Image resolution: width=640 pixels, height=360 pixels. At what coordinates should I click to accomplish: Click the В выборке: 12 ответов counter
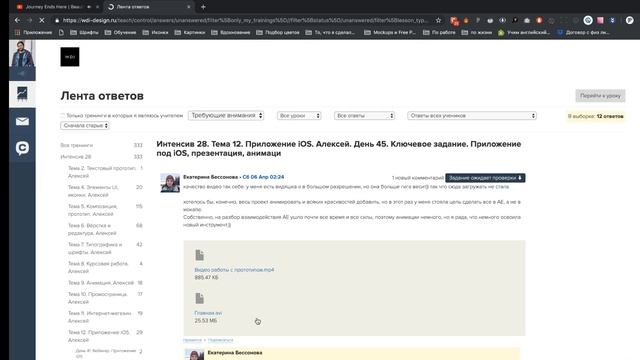coord(596,116)
